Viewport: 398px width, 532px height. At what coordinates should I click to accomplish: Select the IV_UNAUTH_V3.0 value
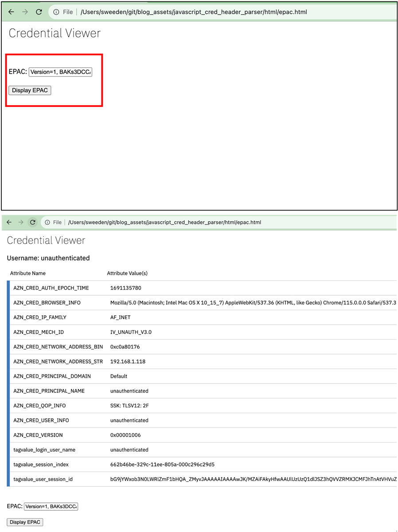(131, 332)
